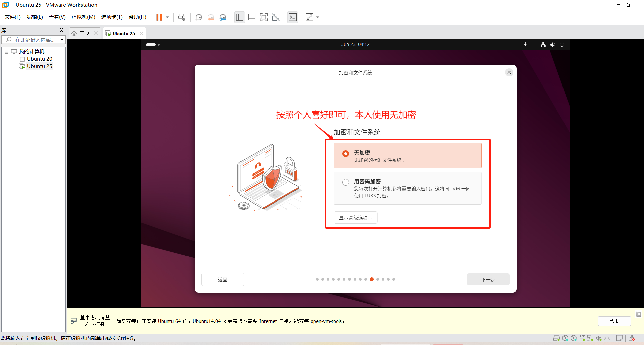
Task: Toggle the show library panel icon
Action: pos(239,17)
